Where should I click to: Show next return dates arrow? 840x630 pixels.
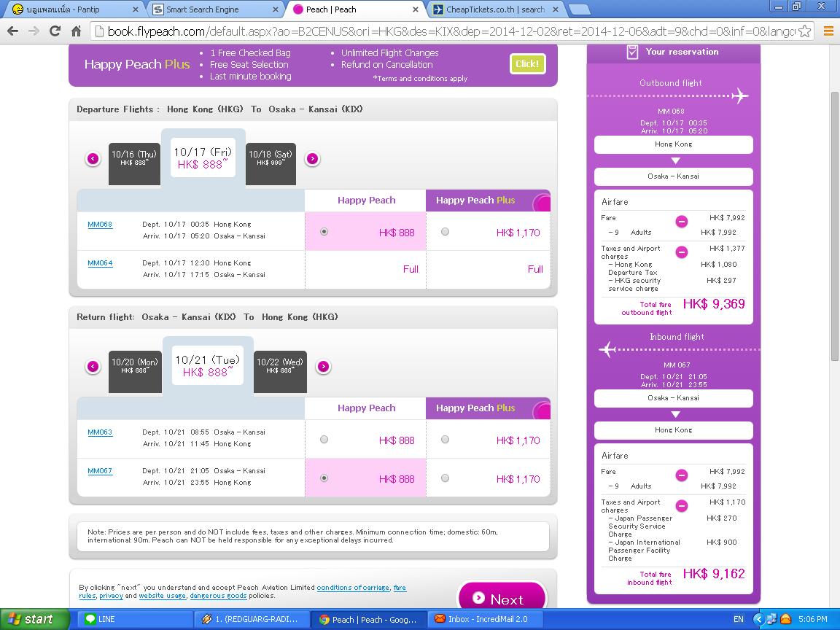pyautogui.click(x=323, y=367)
